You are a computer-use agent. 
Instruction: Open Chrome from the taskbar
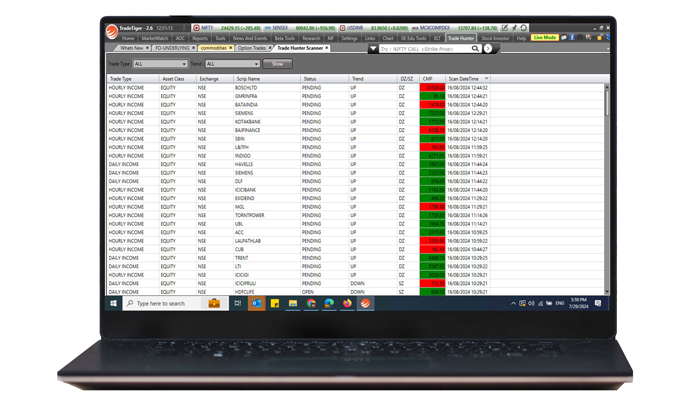click(311, 303)
